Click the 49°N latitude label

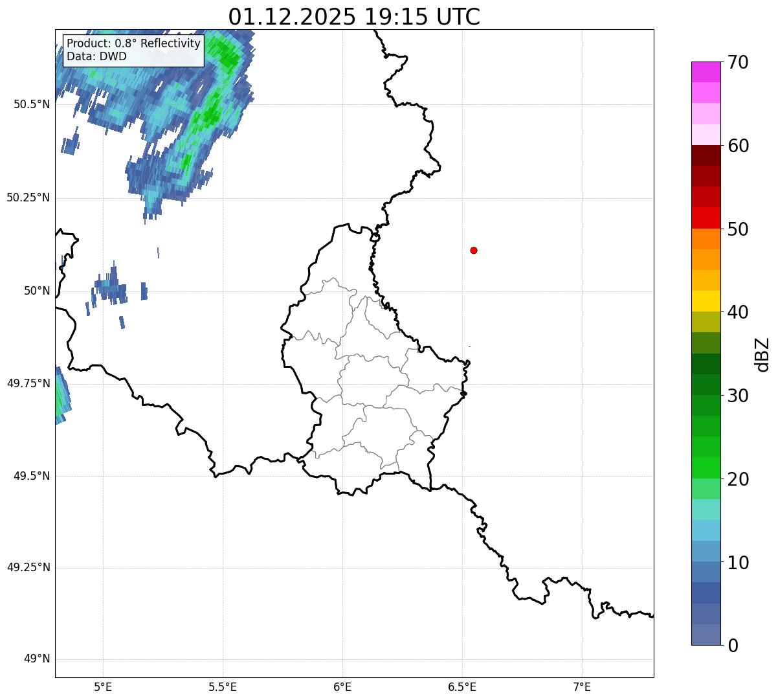click(37, 659)
